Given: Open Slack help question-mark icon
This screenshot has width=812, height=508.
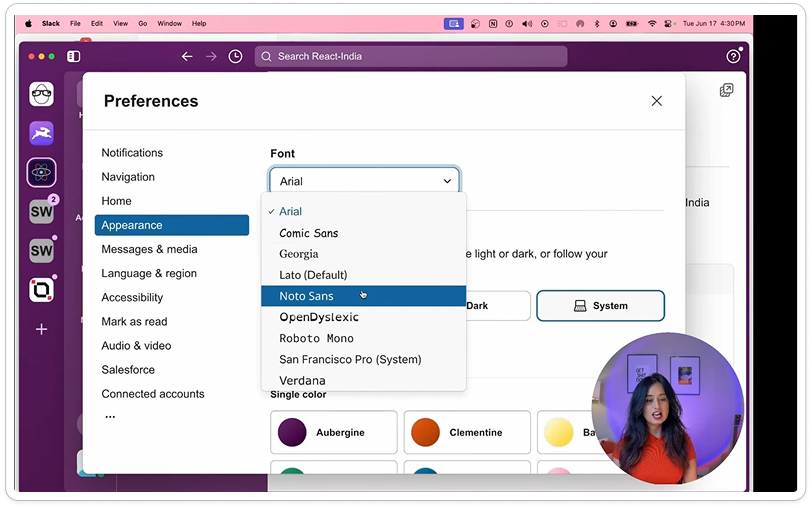Looking at the screenshot, I should coord(733,56).
